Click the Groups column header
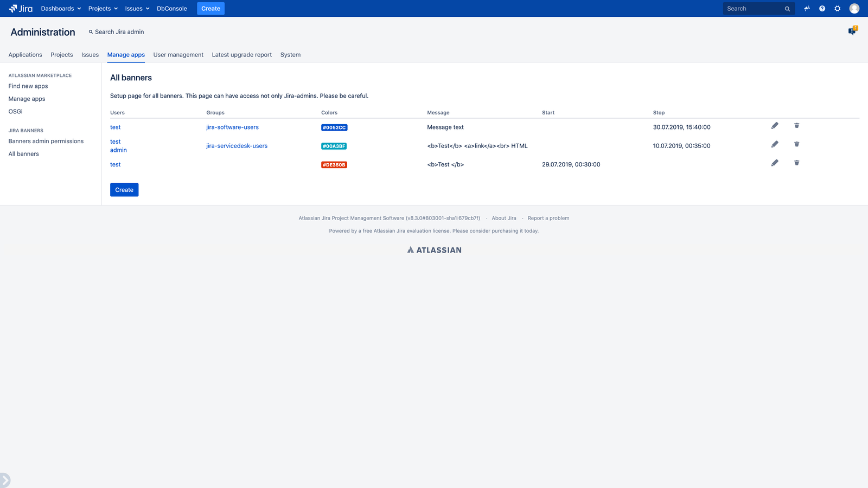Viewport: 868px width, 488px height. coord(215,113)
